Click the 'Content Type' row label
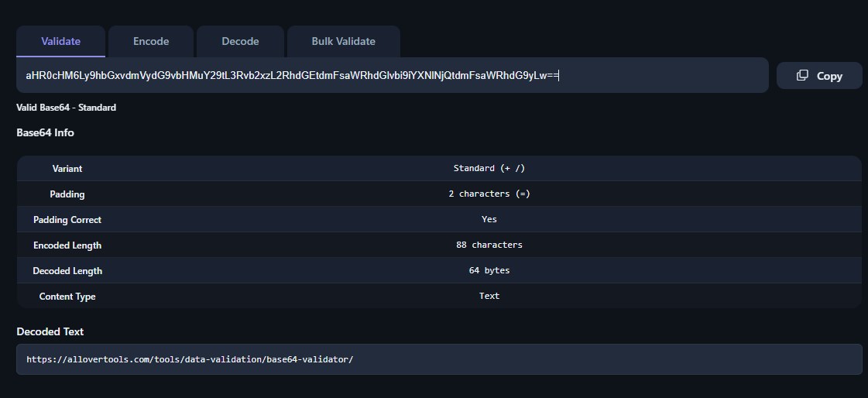This screenshot has width=868, height=398. tap(67, 297)
